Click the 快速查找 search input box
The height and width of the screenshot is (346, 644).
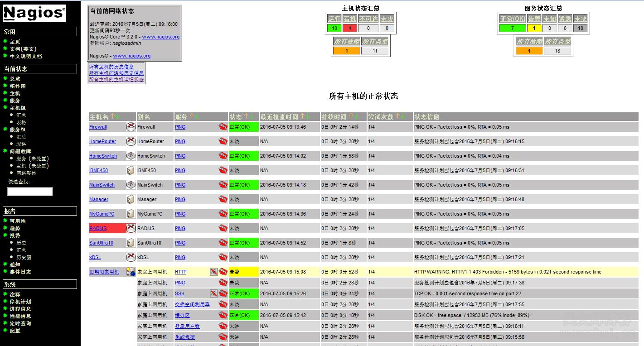(x=30, y=192)
